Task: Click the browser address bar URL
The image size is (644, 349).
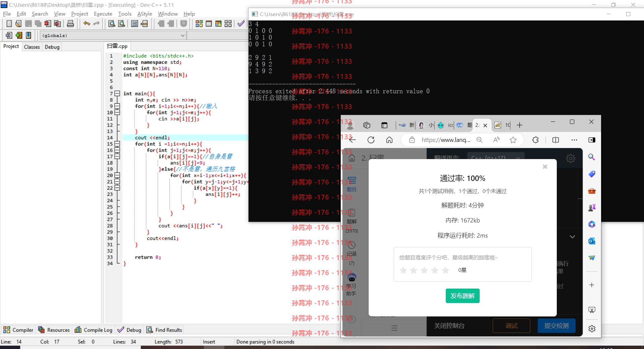Action: 446,140
